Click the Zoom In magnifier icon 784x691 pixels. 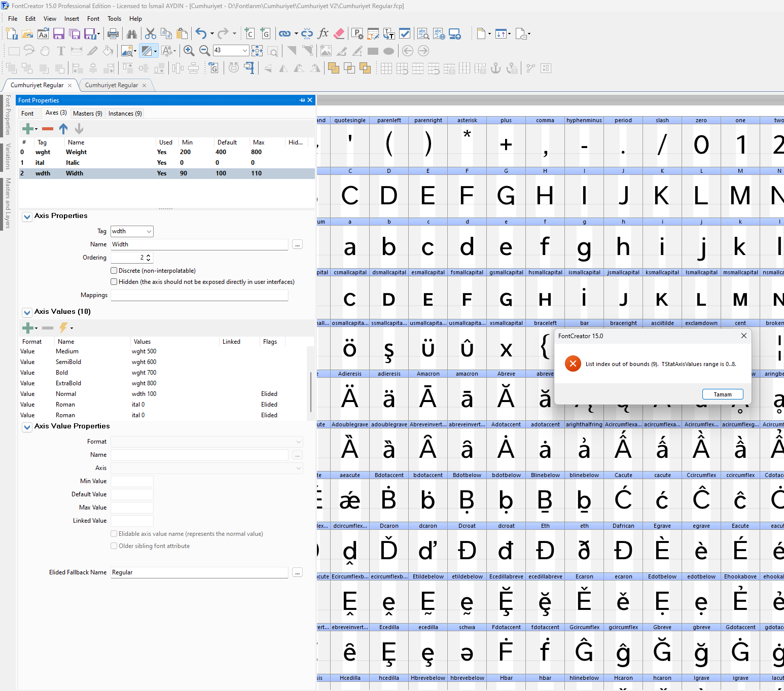click(x=189, y=51)
